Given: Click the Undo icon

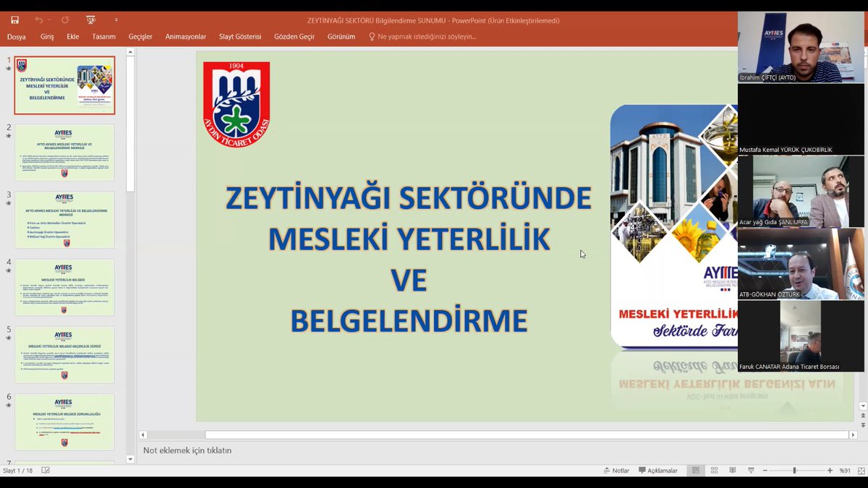Looking at the screenshot, I should [x=38, y=20].
